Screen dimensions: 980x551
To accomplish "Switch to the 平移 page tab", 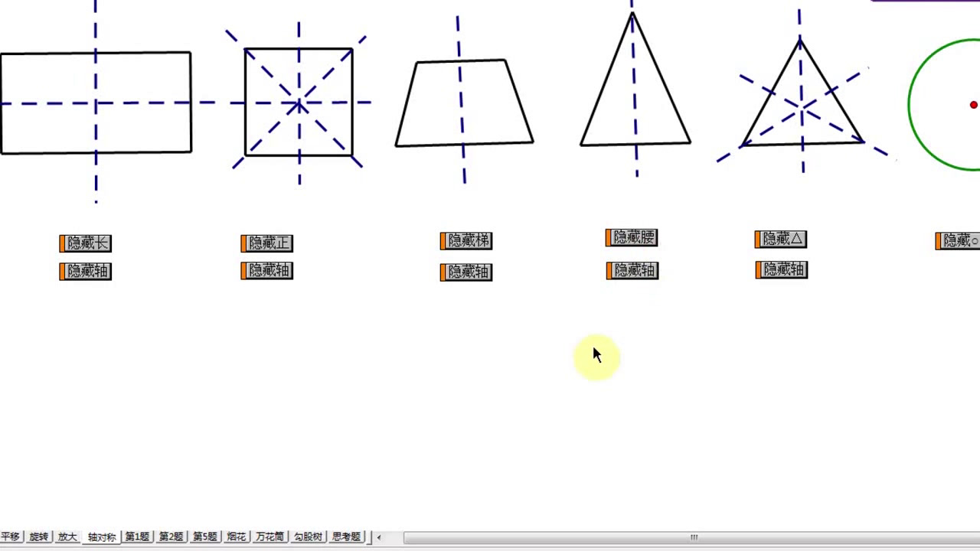I will click(10, 537).
